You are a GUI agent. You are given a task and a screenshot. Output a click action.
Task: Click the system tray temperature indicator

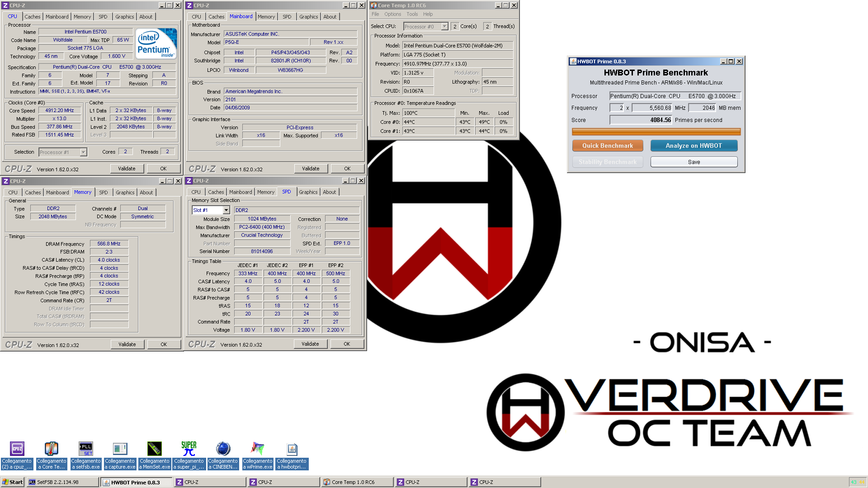[x=854, y=482]
